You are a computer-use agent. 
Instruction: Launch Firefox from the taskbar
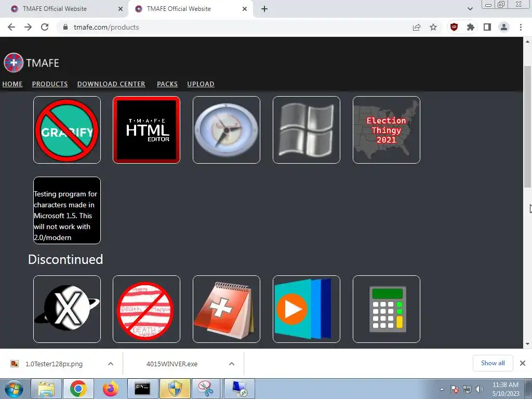(x=110, y=389)
